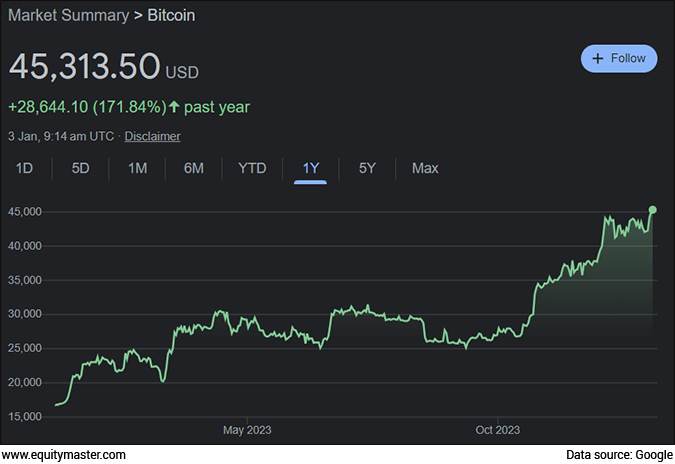
Task: Click the Oct 2023 axis label
Action: click(497, 430)
